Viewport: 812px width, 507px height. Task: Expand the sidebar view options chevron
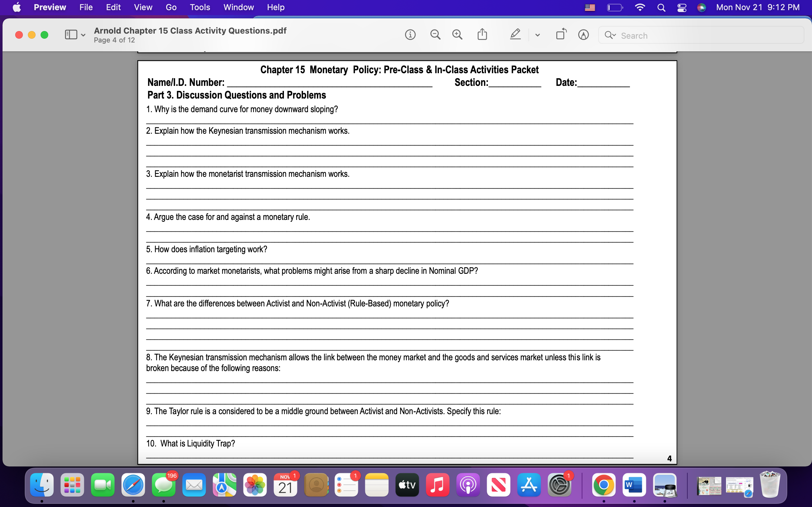83,35
